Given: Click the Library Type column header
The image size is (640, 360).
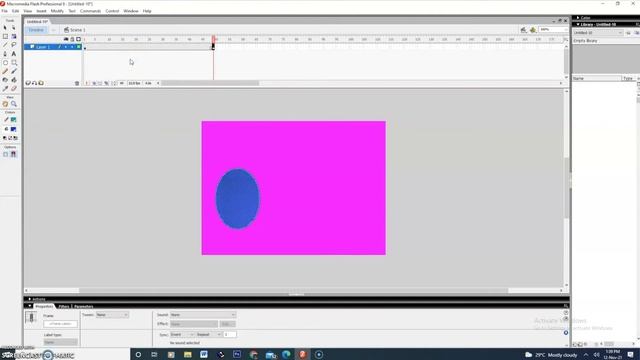Looking at the screenshot, I should coord(628,78).
